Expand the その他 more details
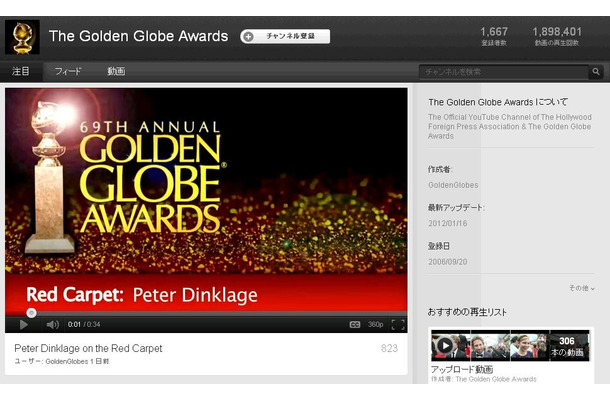610x400 pixels. tap(582, 288)
